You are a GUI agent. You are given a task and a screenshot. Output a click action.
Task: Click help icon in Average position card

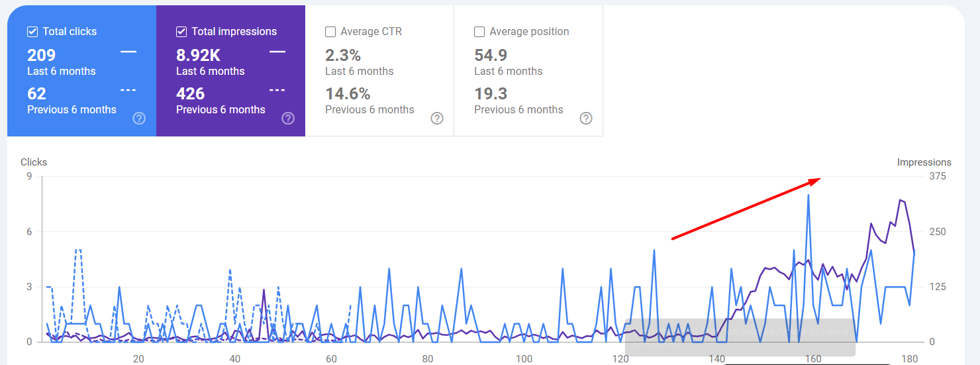586,119
